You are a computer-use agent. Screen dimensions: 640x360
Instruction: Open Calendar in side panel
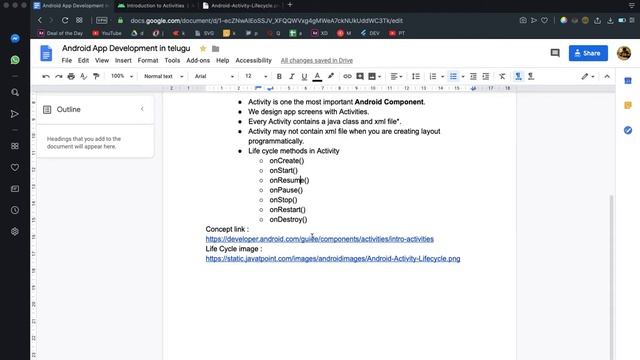(628, 81)
